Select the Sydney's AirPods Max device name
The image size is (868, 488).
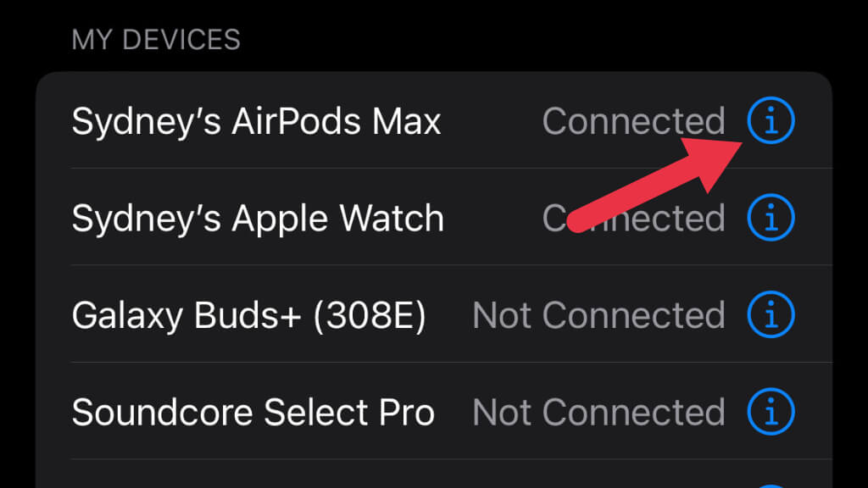click(x=256, y=122)
